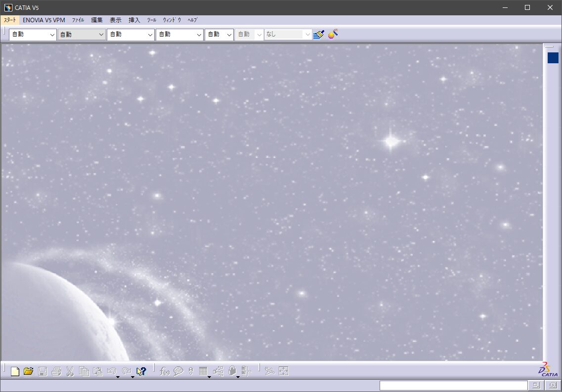Open the undo history dropdown arrow

point(118,377)
